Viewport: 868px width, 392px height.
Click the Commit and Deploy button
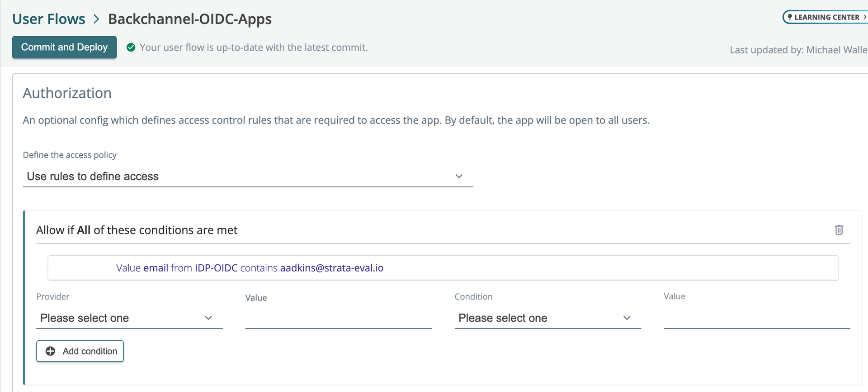pyautogui.click(x=64, y=47)
